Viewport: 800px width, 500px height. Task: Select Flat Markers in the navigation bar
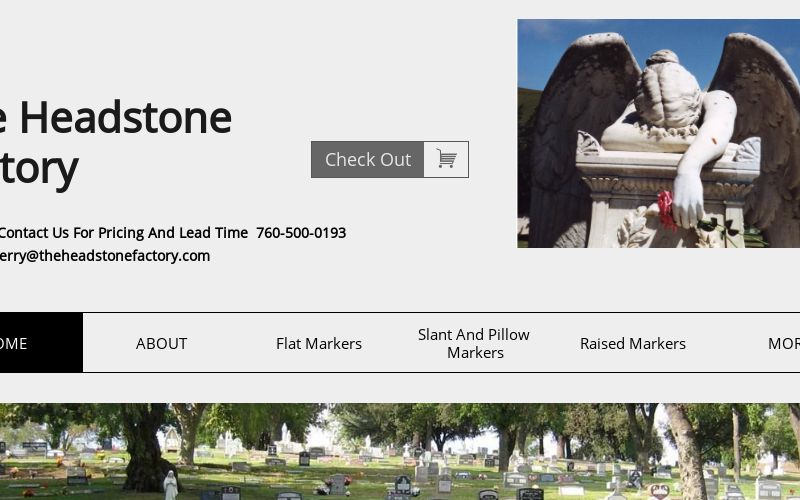click(319, 343)
